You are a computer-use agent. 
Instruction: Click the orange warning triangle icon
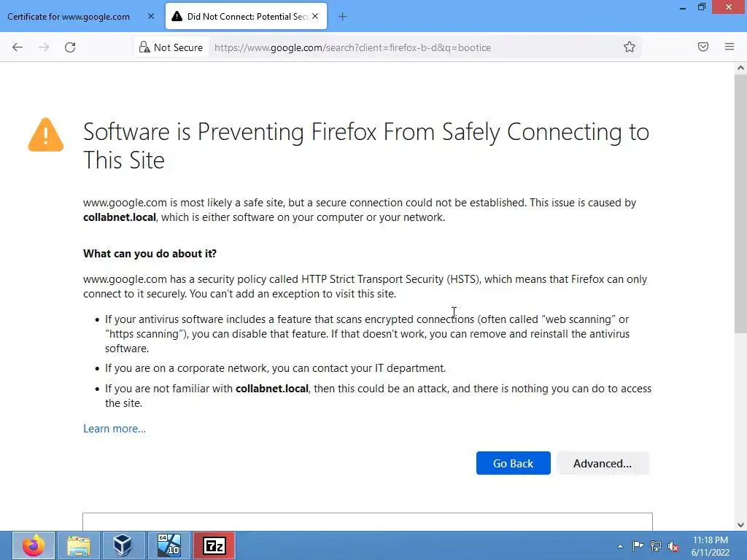pyautogui.click(x=46, y=135)
